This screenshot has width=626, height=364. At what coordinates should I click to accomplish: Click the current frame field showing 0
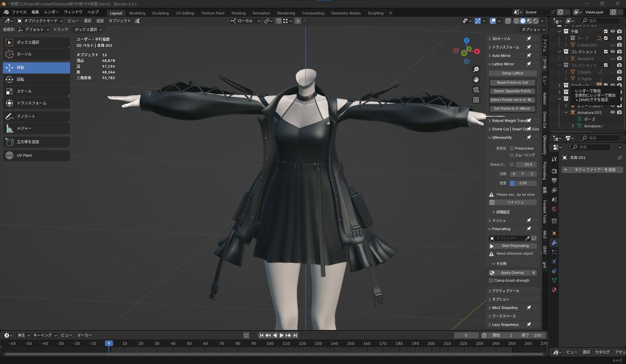click(466, 335)
